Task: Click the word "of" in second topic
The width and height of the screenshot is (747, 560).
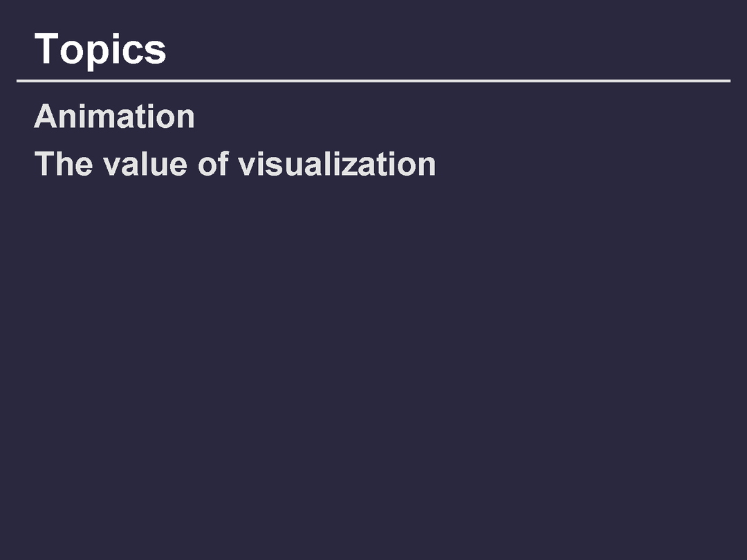Action: click(x=212, y=165)
